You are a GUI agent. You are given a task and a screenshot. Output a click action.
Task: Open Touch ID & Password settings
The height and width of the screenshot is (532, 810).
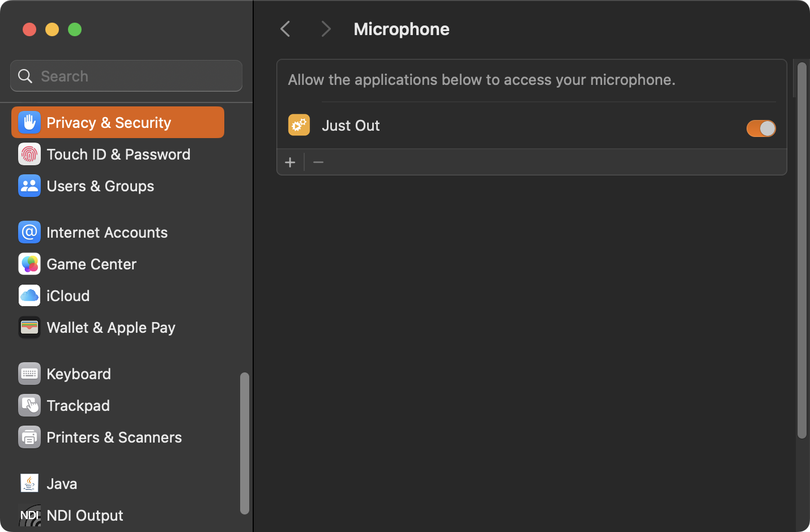coord(118,154)
